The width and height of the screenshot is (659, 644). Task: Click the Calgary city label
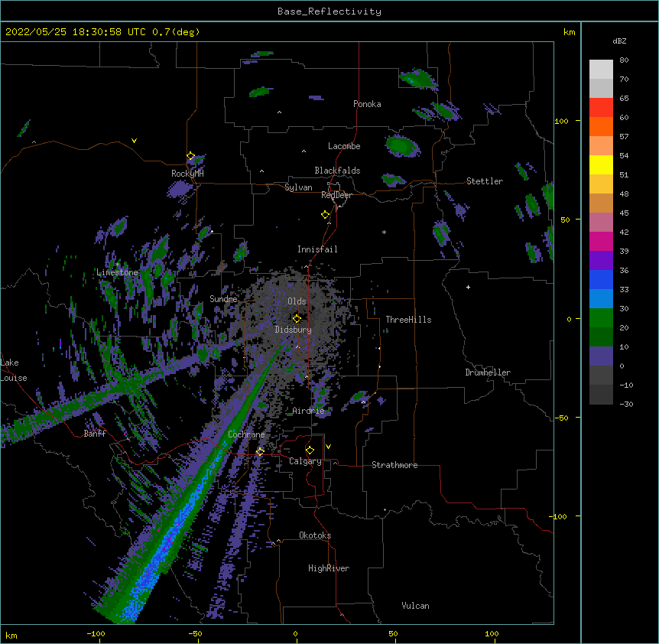click(305, 461)
